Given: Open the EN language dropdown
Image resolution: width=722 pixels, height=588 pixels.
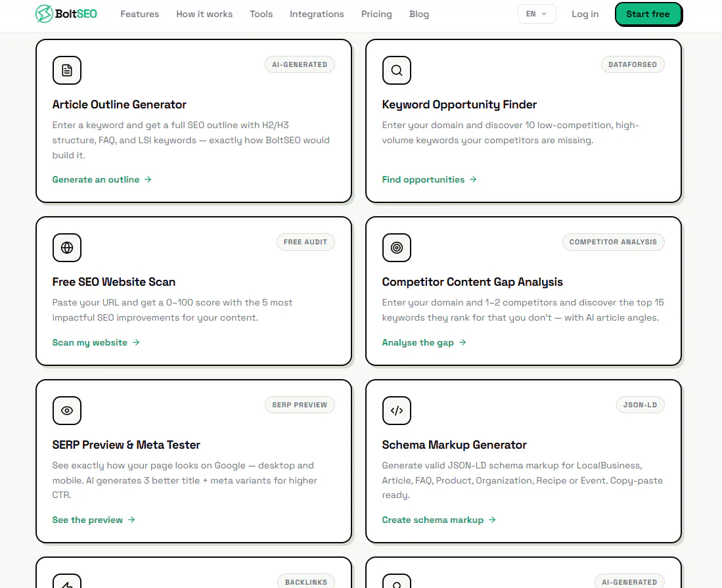Looking at the screenshot, I should [x=537, y=14].
